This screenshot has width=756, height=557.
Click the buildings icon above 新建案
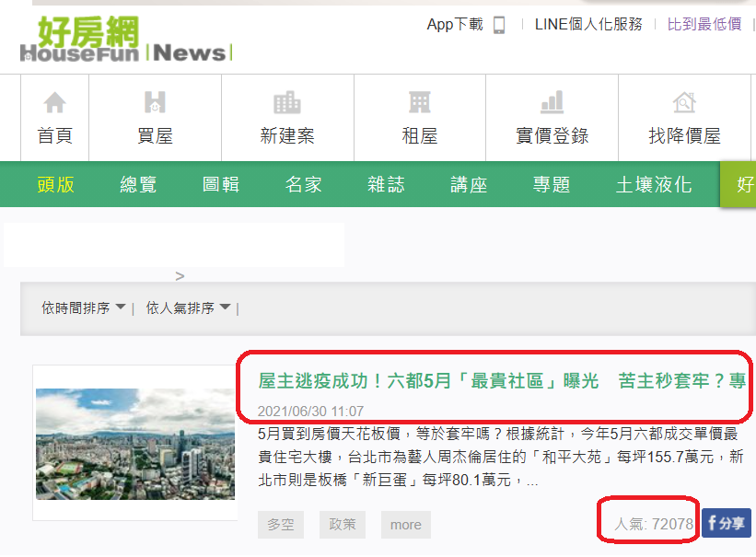coord(287,102)
